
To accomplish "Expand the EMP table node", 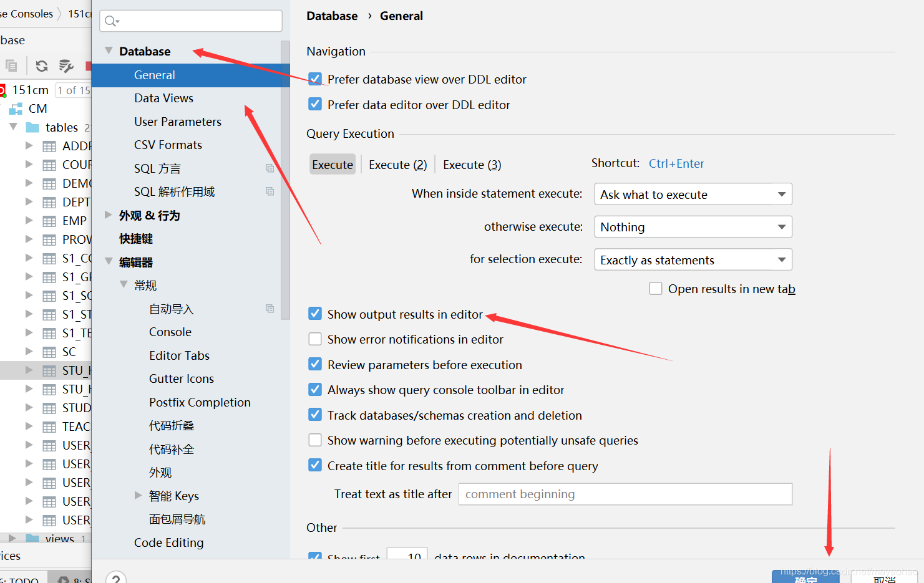I will coord(29,221).
